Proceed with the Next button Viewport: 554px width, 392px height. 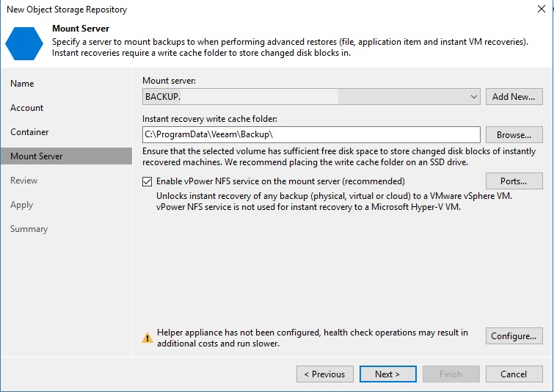(387, 374)
